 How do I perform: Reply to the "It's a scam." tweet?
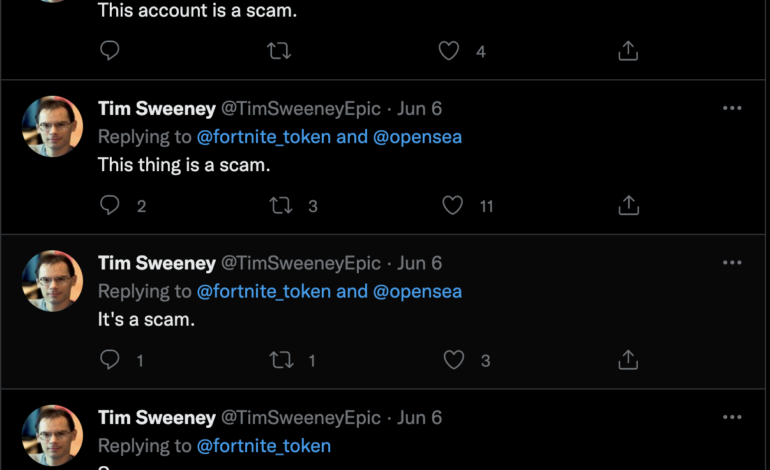(x=110, y=360)
